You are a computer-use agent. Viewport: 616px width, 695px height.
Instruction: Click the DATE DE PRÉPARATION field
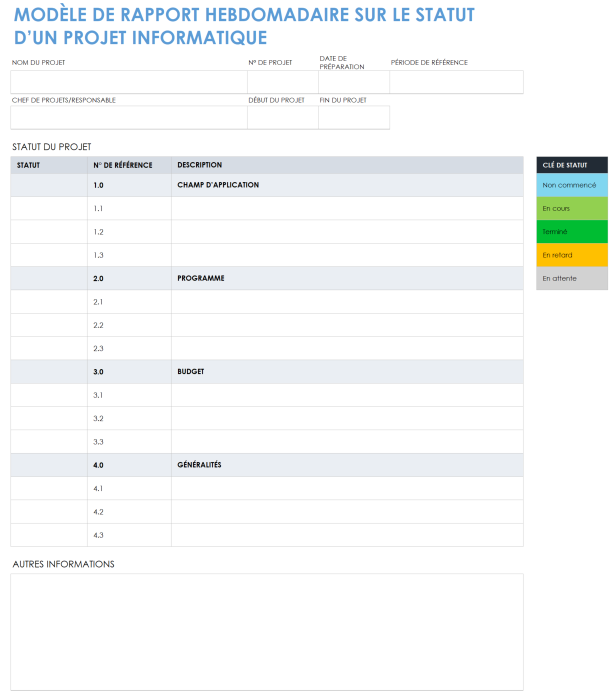(x=353, y=82)
